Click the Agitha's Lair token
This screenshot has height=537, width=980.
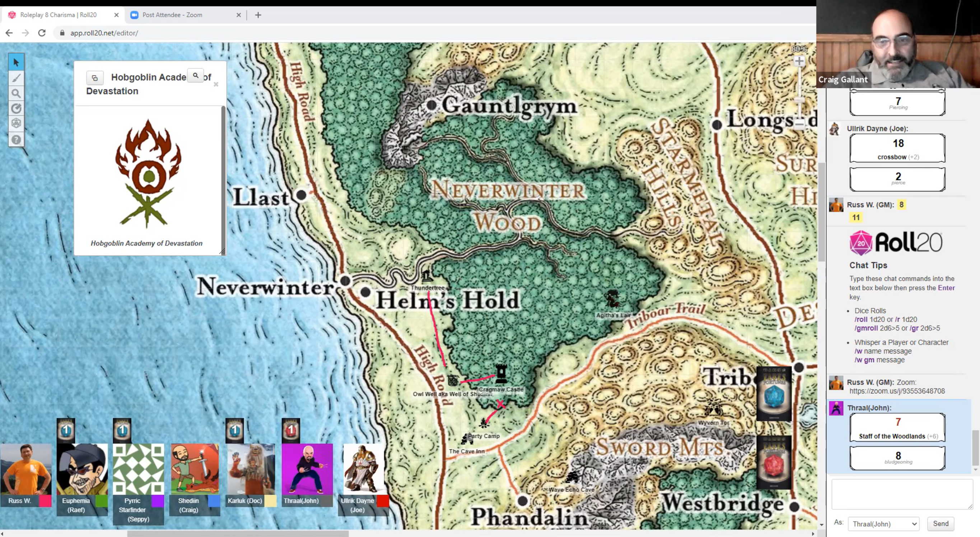tap(612, 299)
